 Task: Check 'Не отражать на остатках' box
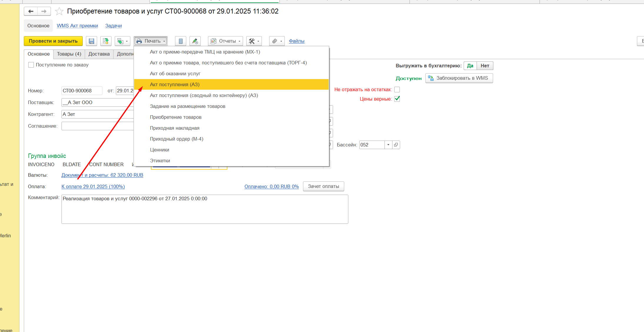tap(397, 89)
